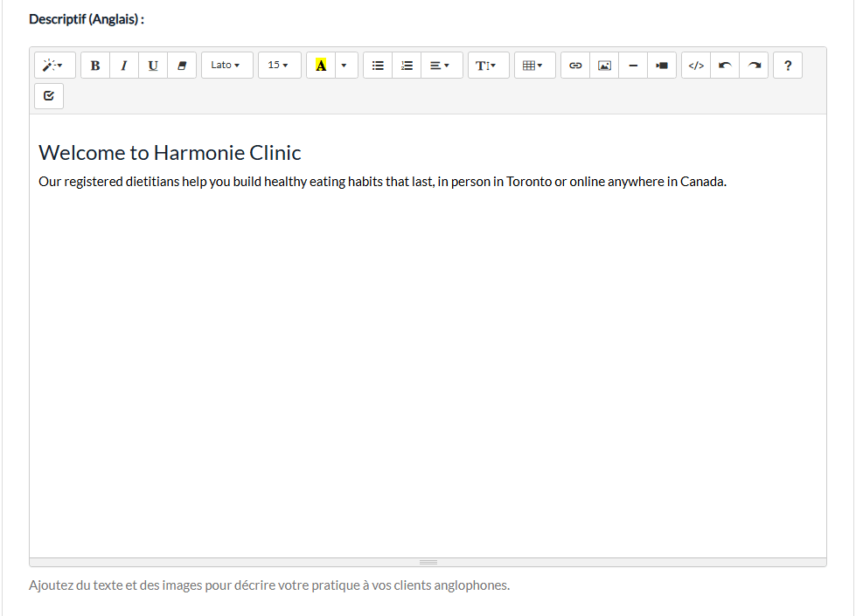Open the magic wand style dropdown
Viewport: 856px width, 616px height.
(53, 66)
